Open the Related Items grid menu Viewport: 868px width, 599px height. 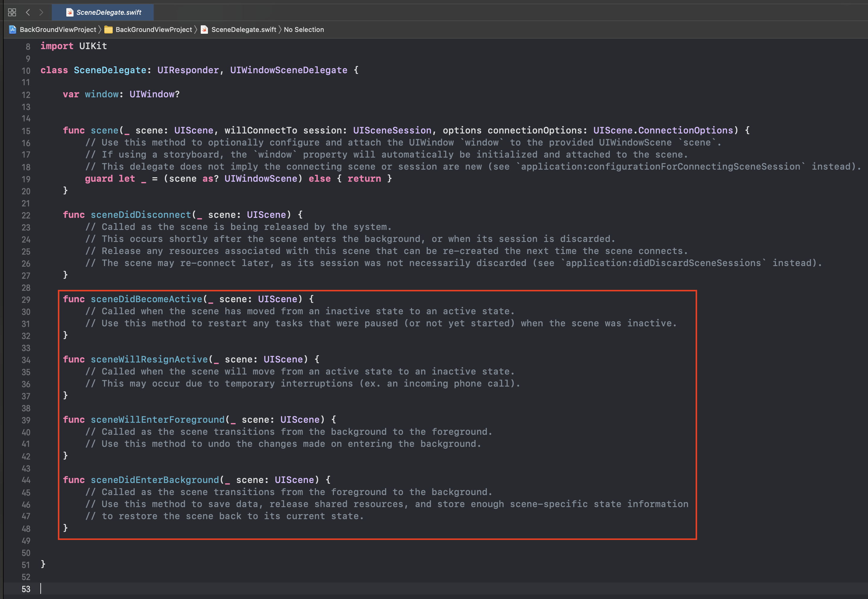click(x=12, y=12)
